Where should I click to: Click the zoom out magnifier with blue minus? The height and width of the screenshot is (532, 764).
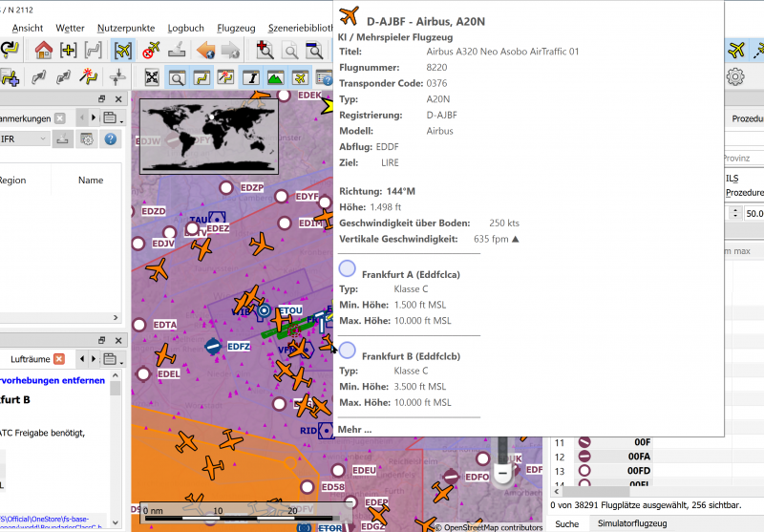[314, 50]
